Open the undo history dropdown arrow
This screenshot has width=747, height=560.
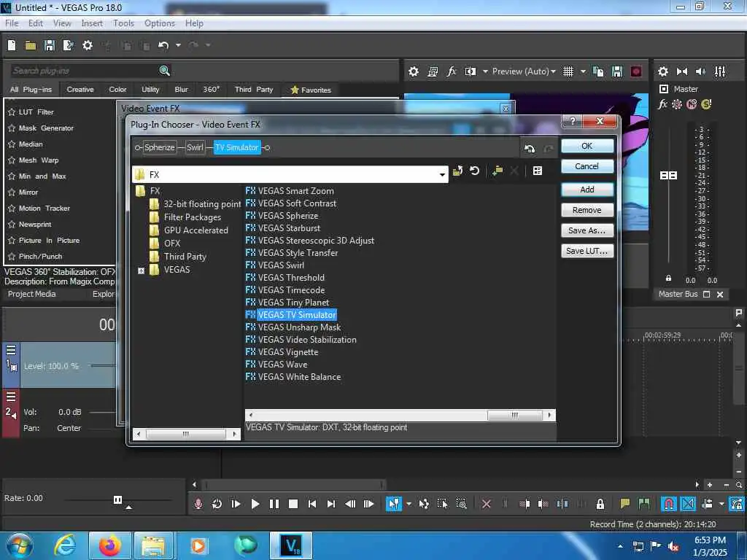(178, 45)
